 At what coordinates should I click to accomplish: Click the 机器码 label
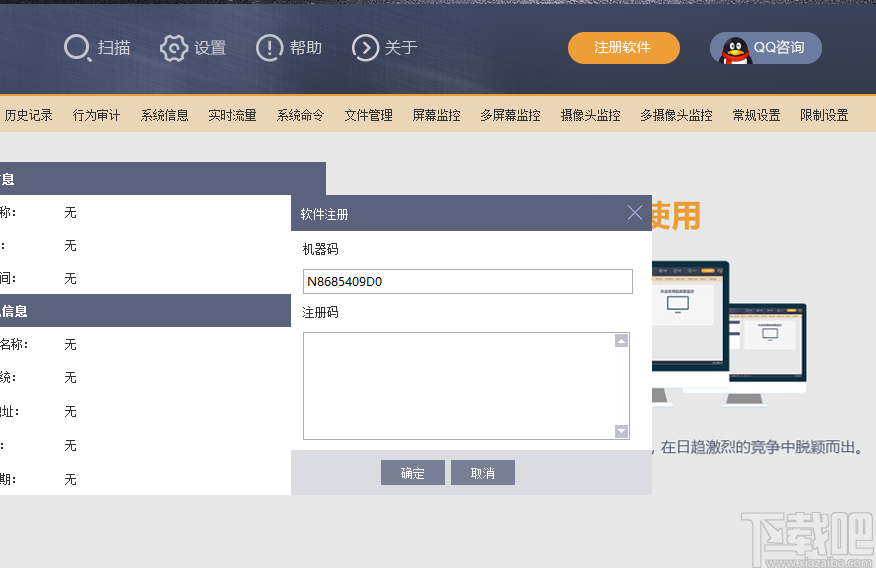pyautogui.click(x=321, y=249)
